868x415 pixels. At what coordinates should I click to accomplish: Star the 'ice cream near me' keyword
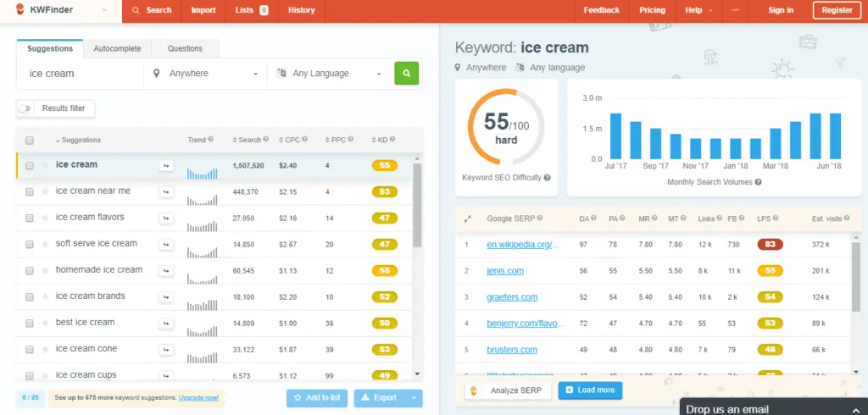click(45, 192)
